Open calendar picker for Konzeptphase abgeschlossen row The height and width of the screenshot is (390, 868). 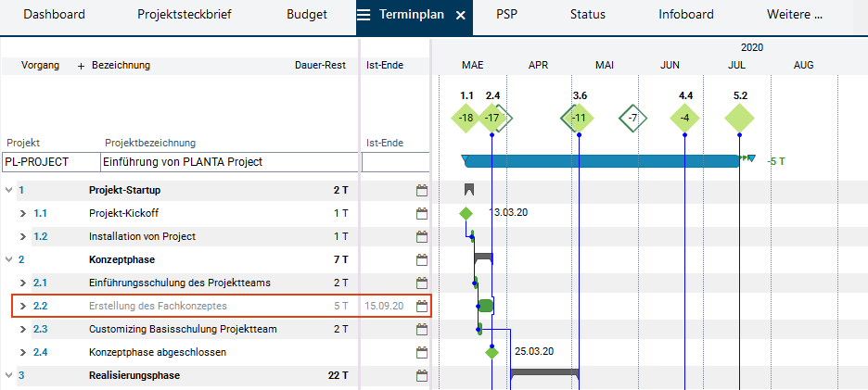click(x=422, y=352)
